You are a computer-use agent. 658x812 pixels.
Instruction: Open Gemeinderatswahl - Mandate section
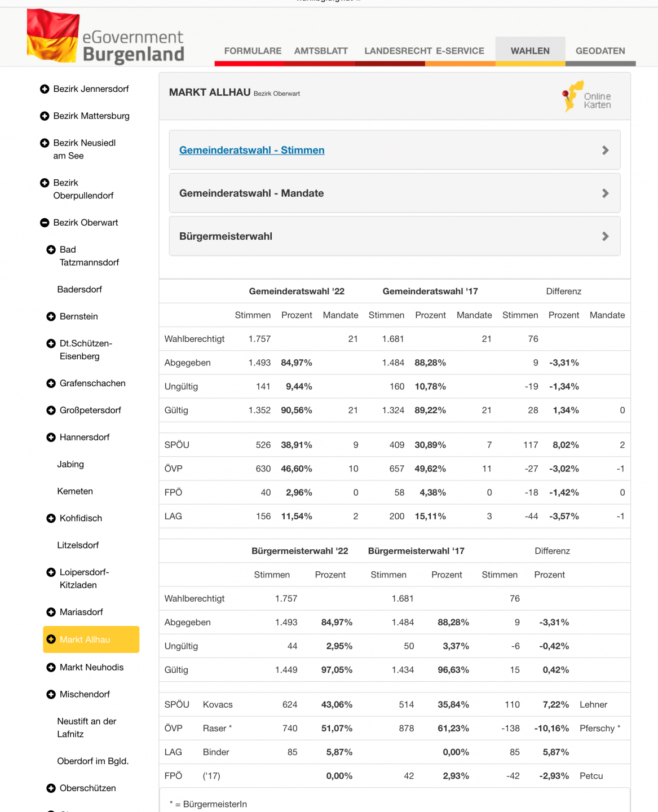[x=395, y=193]
